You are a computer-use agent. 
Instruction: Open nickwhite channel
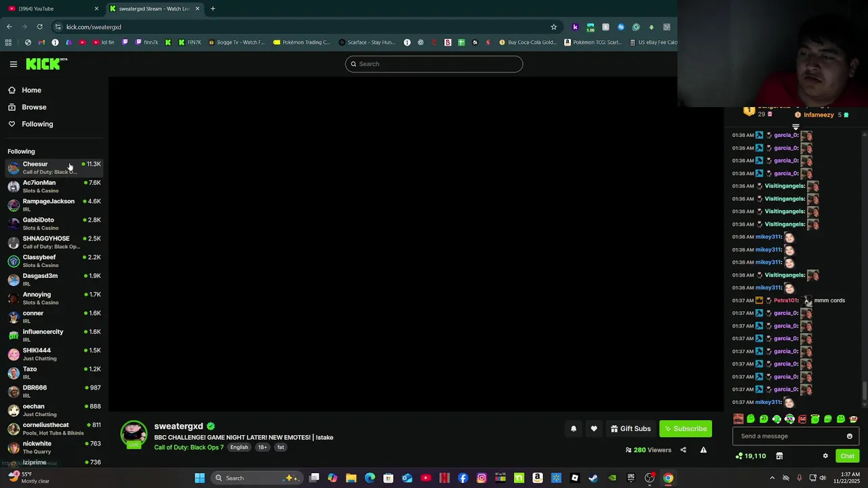coord(54,447)
